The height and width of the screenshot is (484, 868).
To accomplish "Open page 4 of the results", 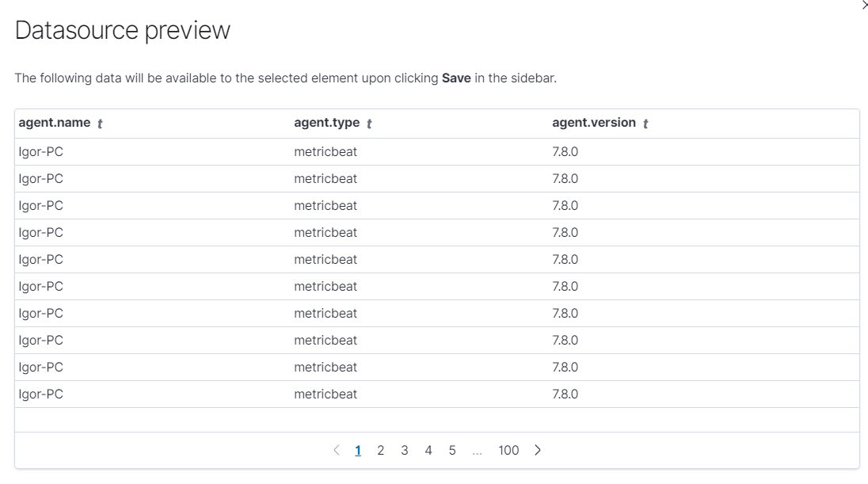I will point(428,450).
